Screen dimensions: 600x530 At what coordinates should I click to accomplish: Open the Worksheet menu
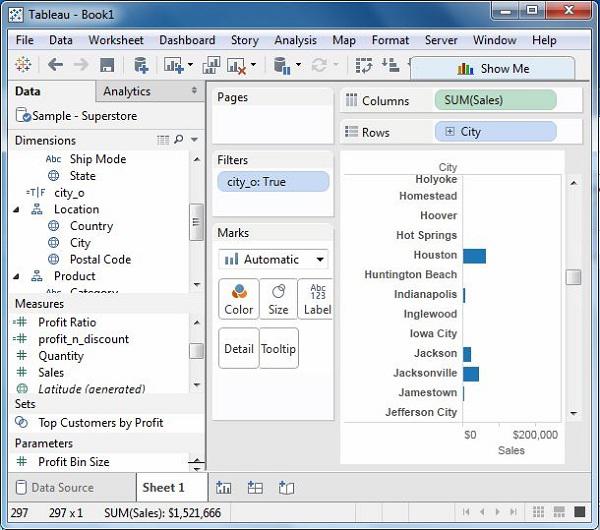coord(116,40)
